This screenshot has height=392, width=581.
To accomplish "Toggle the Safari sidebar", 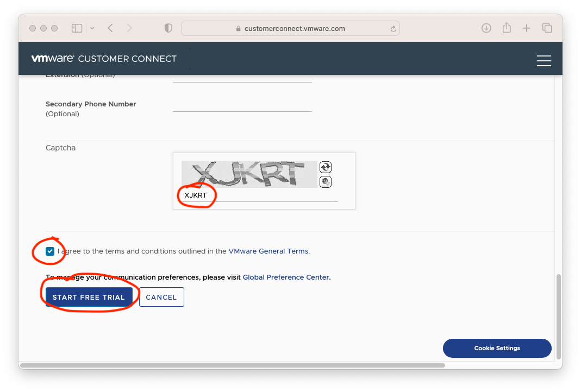I will 77,28.
